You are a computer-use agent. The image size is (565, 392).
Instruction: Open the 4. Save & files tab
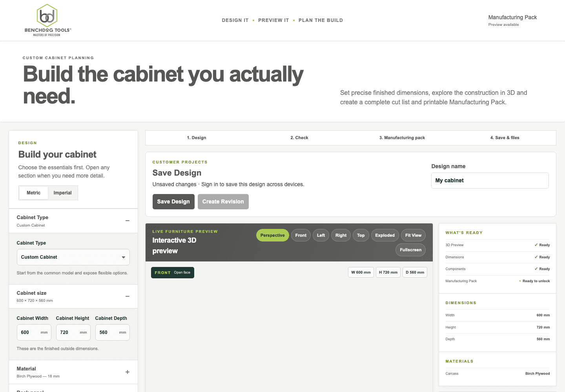tap(505, 138)
